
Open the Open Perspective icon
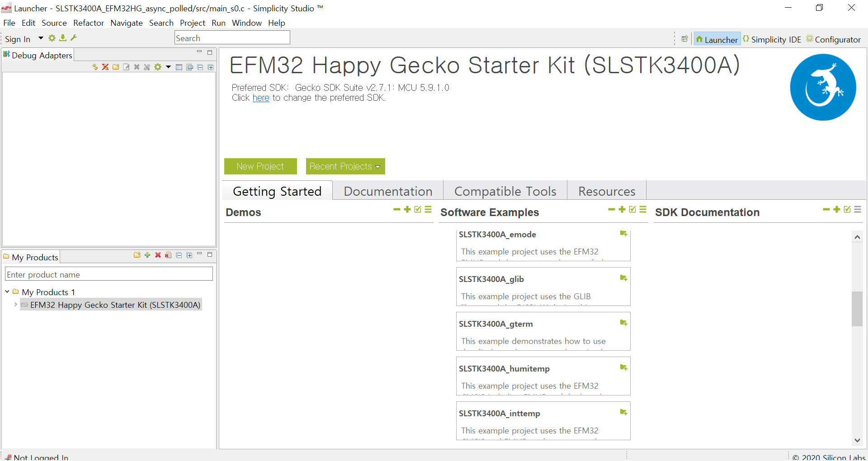tap(685, 39)
